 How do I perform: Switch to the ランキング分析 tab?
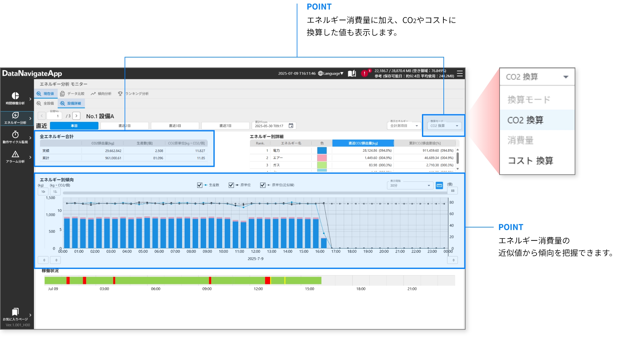pos(133,94)
